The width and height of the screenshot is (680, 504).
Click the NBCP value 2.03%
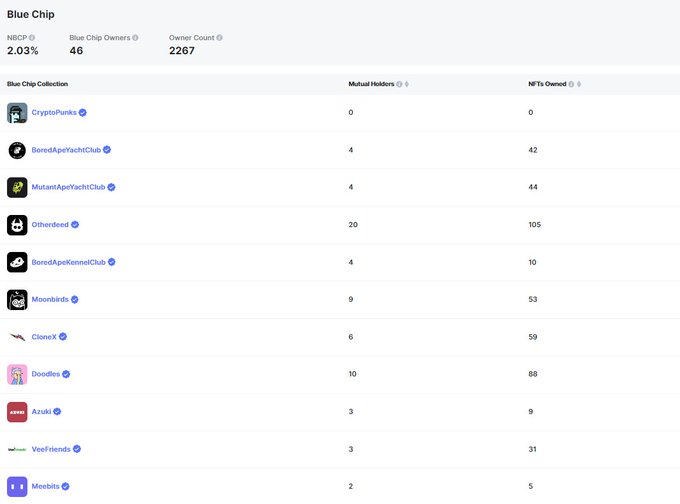pos(23,51)
